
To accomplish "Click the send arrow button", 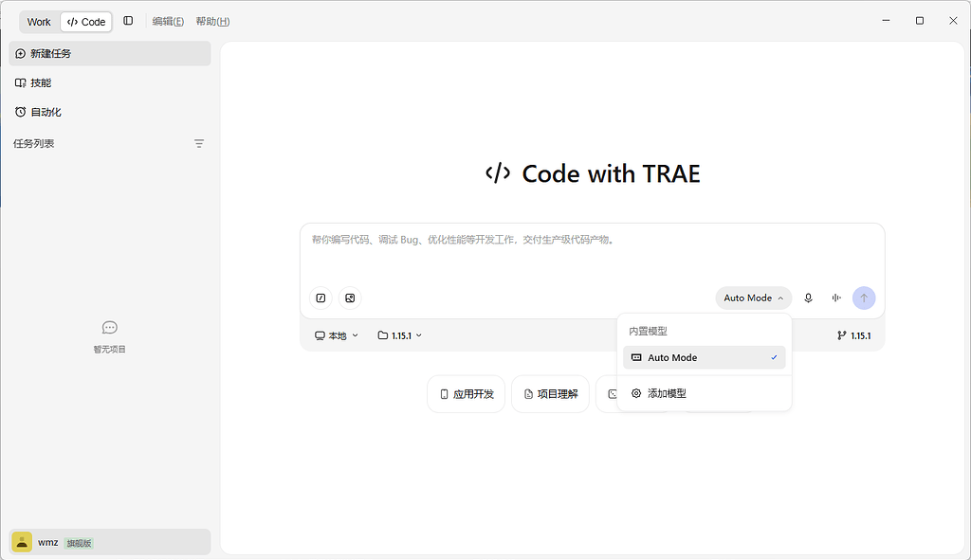I will click(x=864, y=298).
